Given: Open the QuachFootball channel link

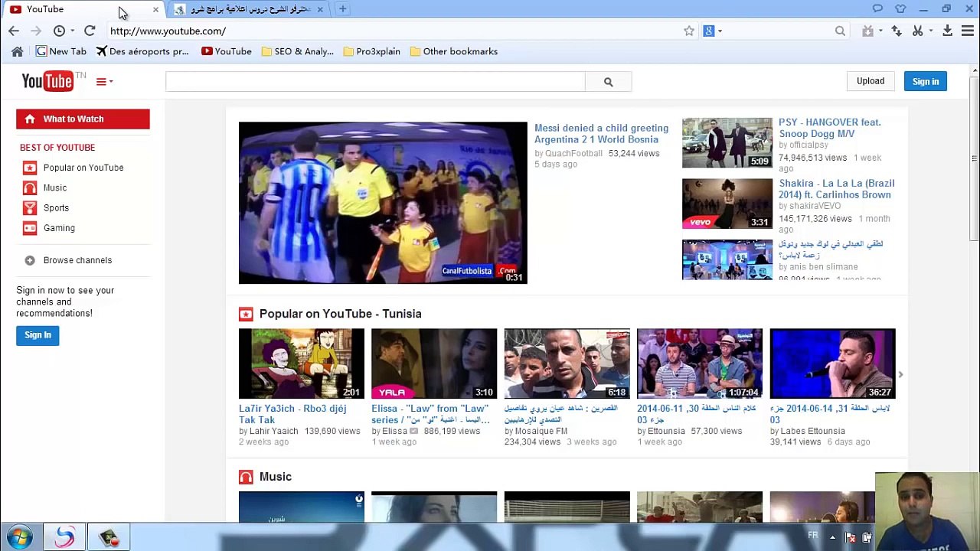Looking at the screenshot, I should pyautogui.click(x=573, y=153).
